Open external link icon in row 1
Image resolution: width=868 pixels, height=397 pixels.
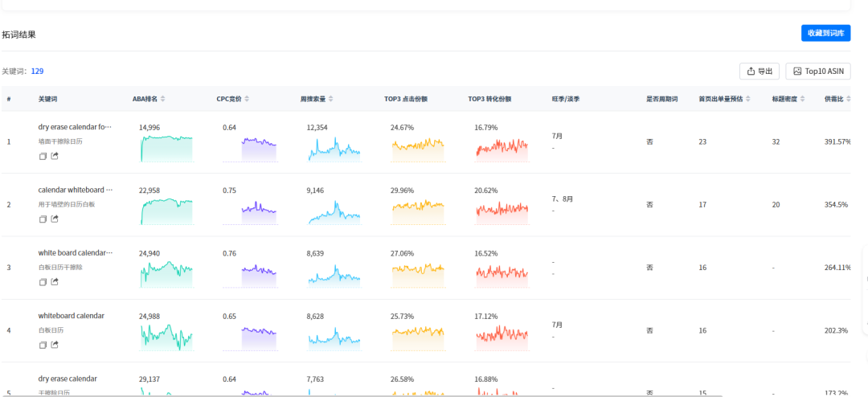(x=55, y=156)
